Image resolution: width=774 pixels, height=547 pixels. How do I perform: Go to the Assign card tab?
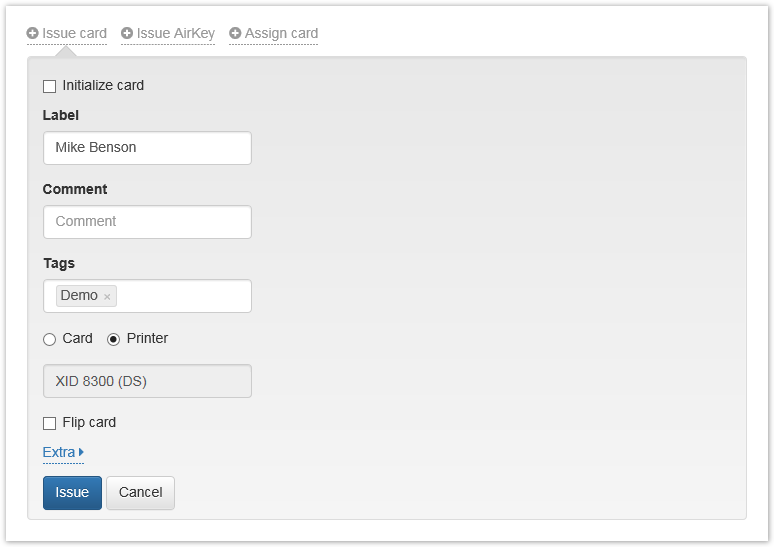(x=281, y=33)
